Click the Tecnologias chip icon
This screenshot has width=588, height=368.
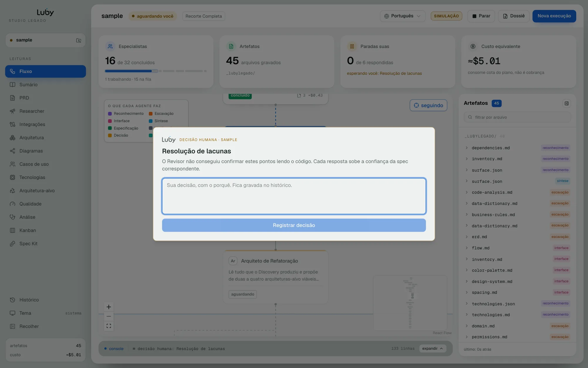click(12, 177)
